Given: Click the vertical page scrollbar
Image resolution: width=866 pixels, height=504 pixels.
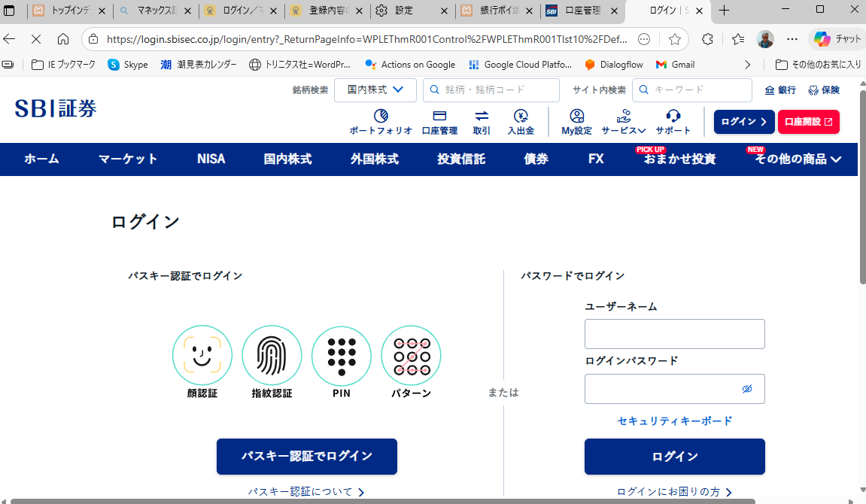Looking at the screenshot, I should [861, 226].
